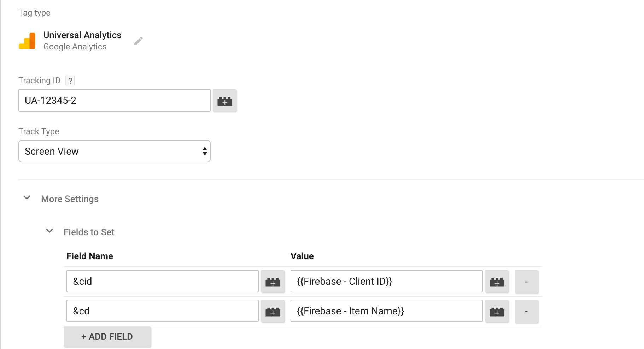Edit the Firebase Item Name value input

click(387, 311)
